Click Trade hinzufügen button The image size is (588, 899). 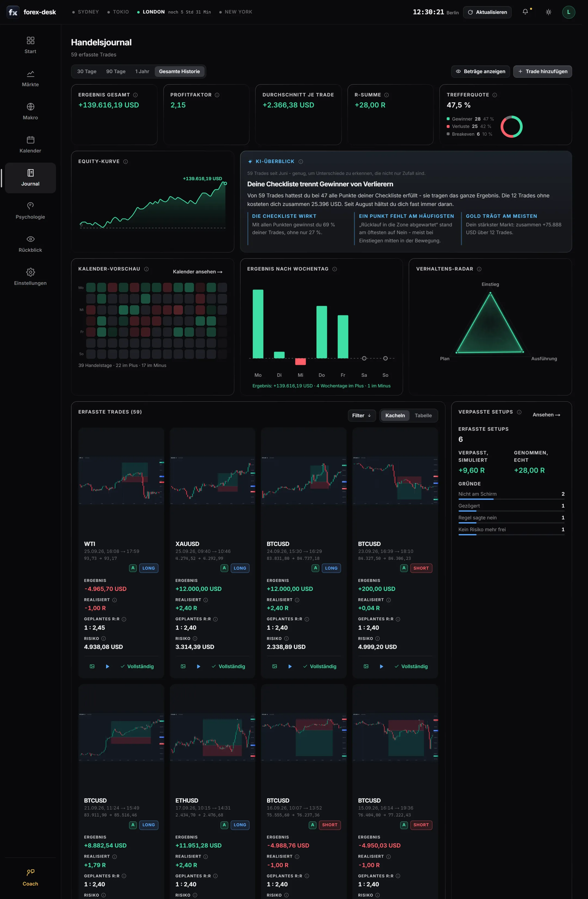(542, 71)
